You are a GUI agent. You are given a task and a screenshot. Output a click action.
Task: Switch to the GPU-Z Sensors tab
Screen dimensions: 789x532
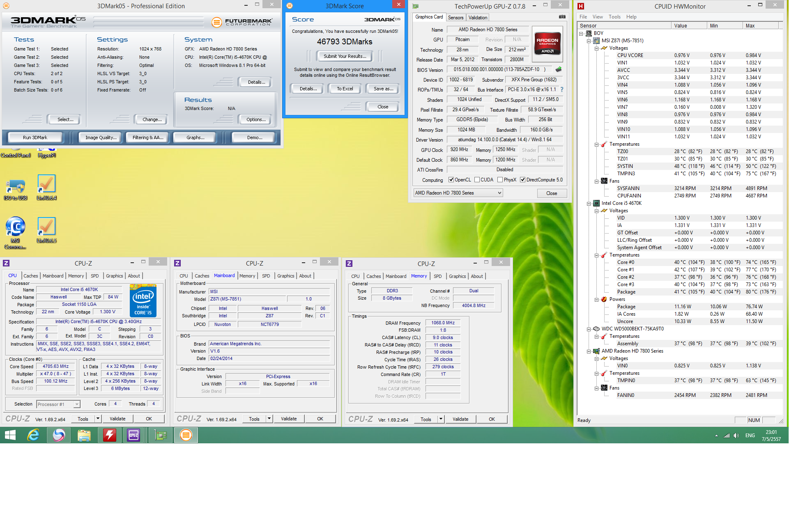coord(455,18)
